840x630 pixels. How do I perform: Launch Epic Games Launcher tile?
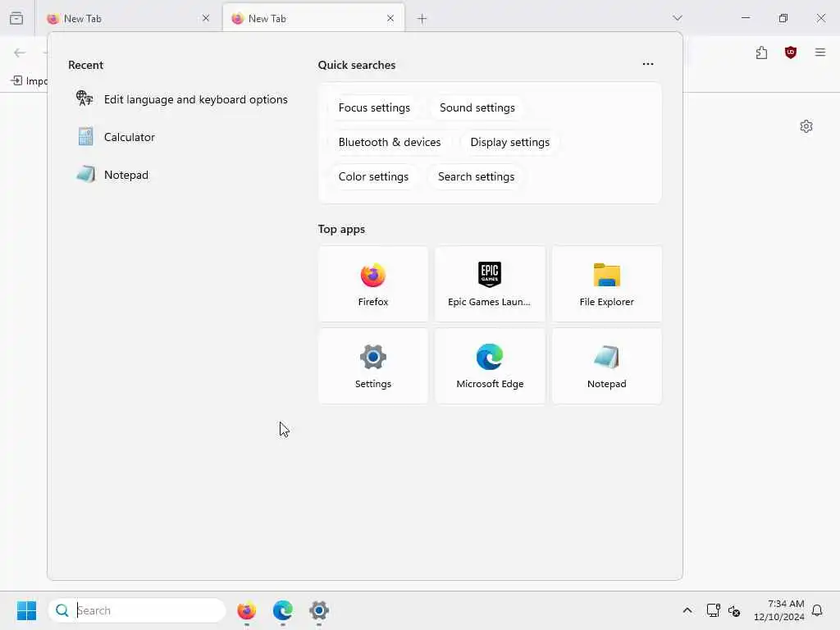pos(490,284)
